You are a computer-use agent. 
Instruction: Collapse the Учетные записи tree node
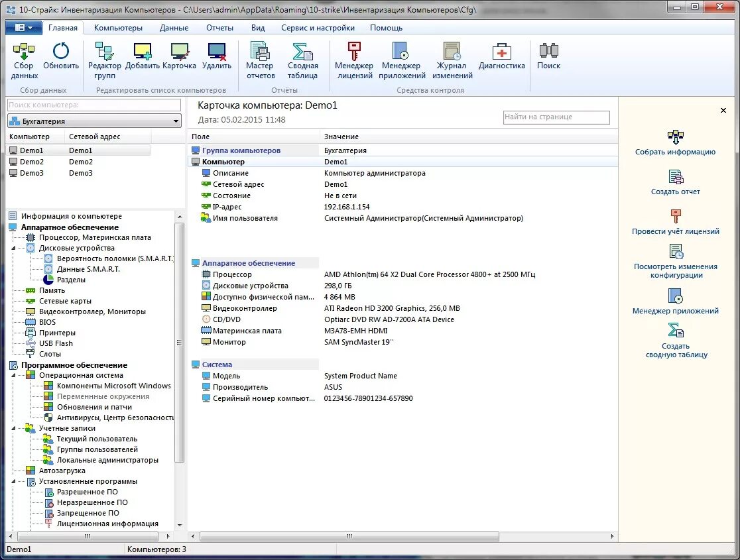(13, 428)
